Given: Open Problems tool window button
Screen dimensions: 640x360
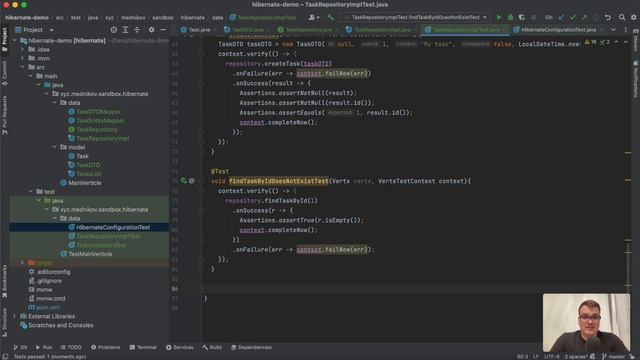Looking at the screenshot, I should 106,347.
